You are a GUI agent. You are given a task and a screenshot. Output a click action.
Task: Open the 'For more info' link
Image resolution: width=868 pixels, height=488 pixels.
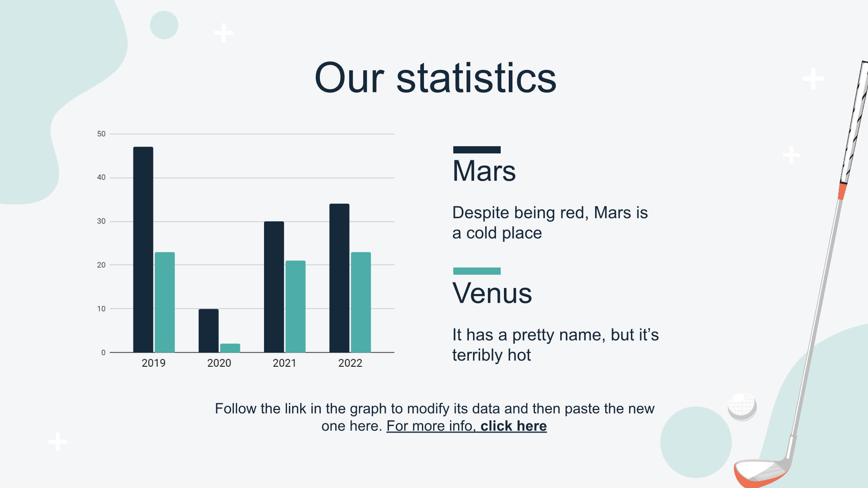coord(431,426)
